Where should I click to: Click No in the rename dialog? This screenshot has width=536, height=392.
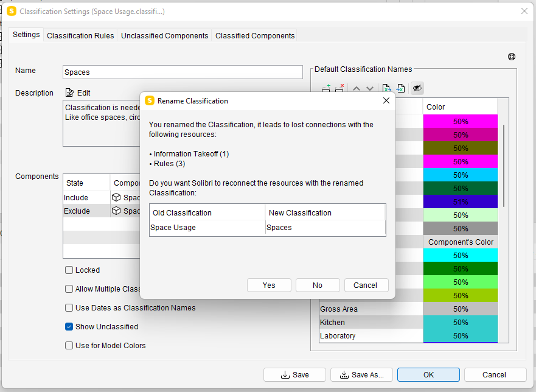pyautogui.click(x=318, y=285)
